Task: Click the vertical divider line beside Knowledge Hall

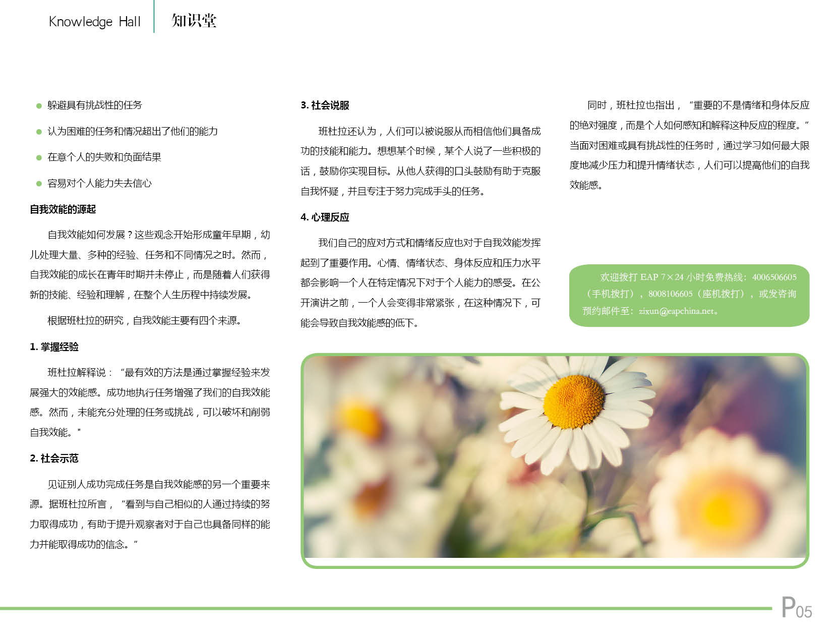Action: pos(154,17)
